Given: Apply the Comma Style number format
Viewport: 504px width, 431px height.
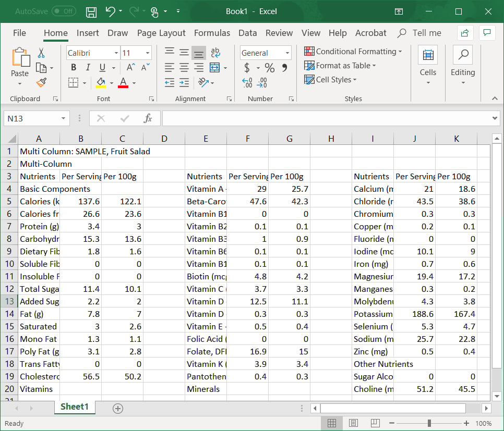Looking at the screenshot, I should pos(284,68).
